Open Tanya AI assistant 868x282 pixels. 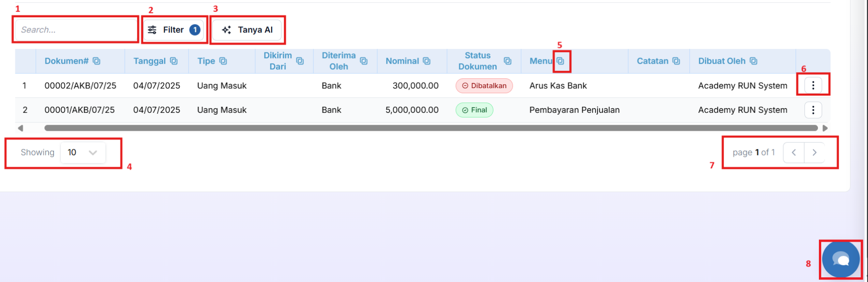(x=247, y=30)
